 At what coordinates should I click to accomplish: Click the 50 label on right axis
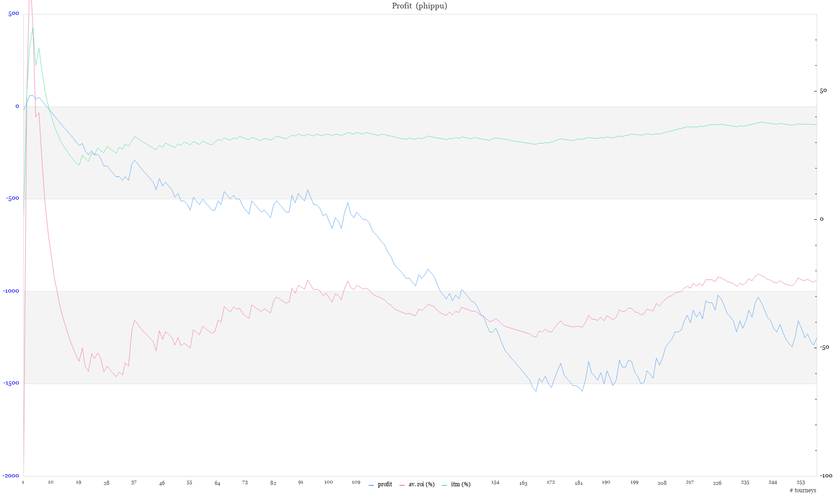pos(823,91)
